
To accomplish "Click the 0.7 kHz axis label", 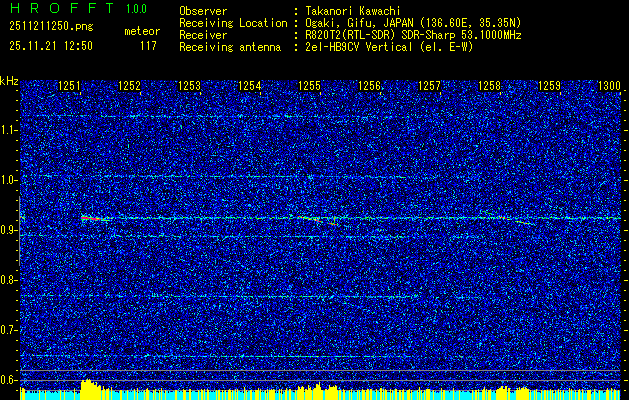I will [9, 330].
